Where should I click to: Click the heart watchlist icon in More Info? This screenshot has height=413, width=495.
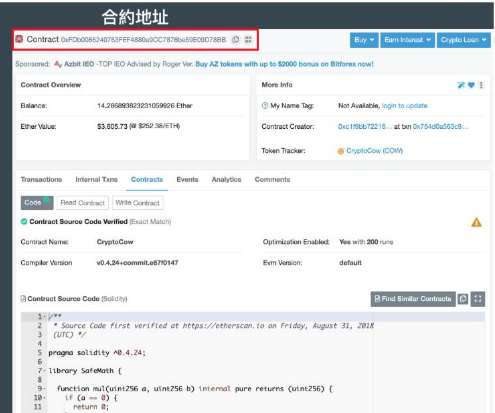pos(471,85)
